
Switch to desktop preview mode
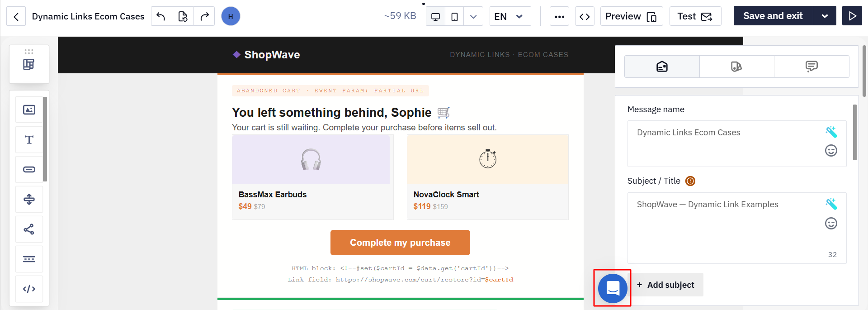click(x=436, y=17)
